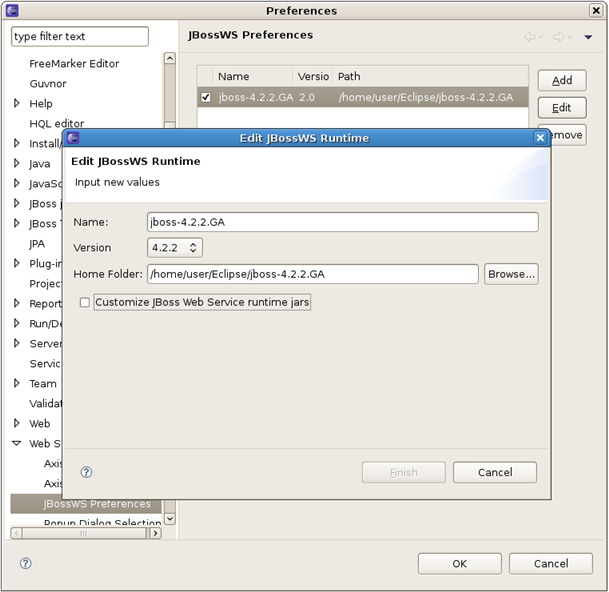The width and height of the screenshot is (609, 592).
Task: Collapse the Web Services tree node
Action: coord(17,443)
